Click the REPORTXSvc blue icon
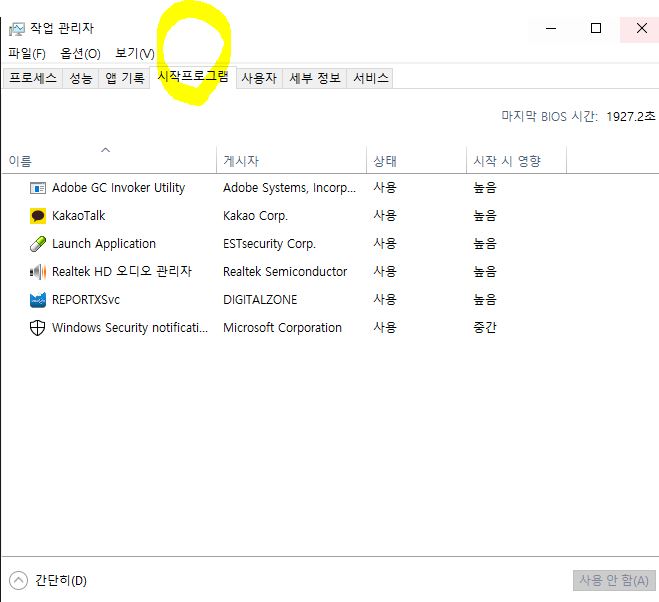The image size is (659, 602). point(38,300)
